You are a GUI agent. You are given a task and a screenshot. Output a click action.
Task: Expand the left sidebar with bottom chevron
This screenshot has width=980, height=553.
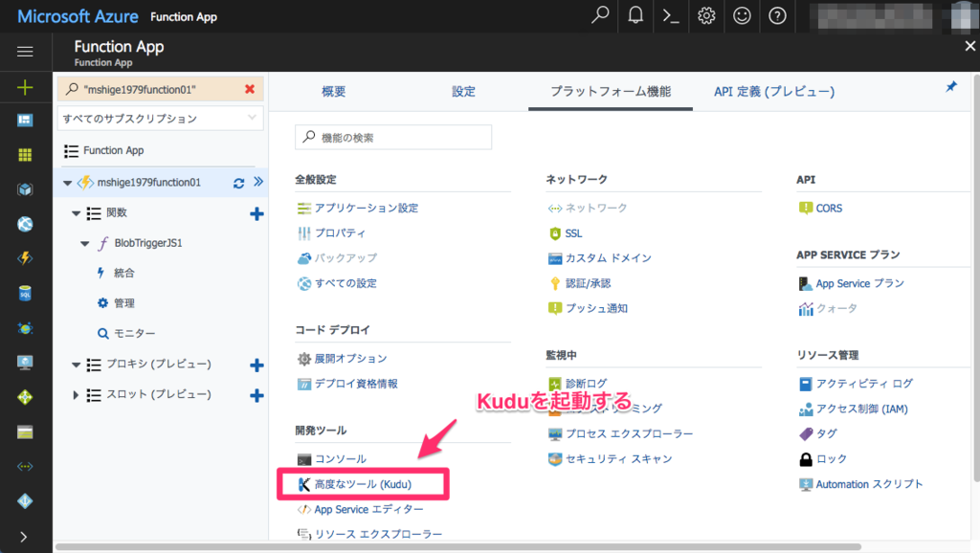24,537
